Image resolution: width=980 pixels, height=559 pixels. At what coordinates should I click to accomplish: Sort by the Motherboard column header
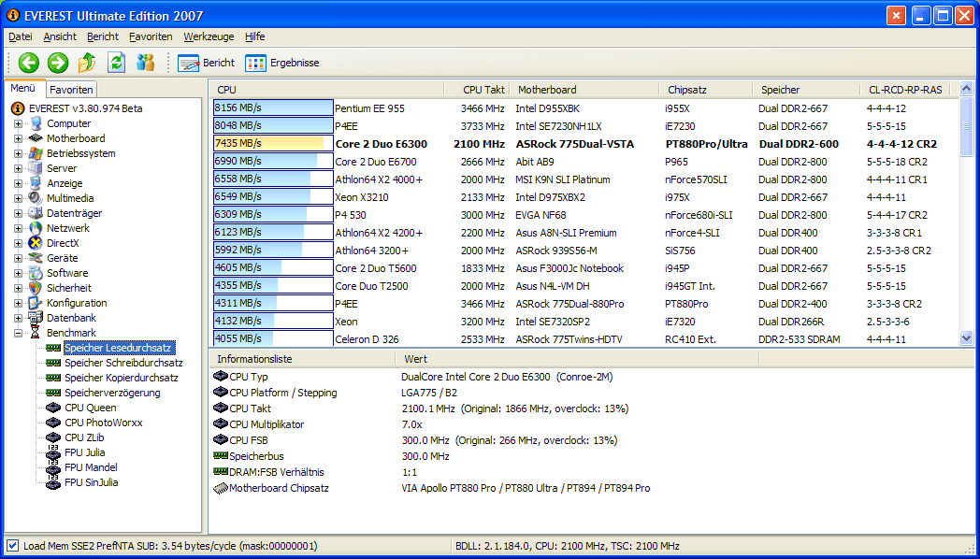click(x=584, y=90)
